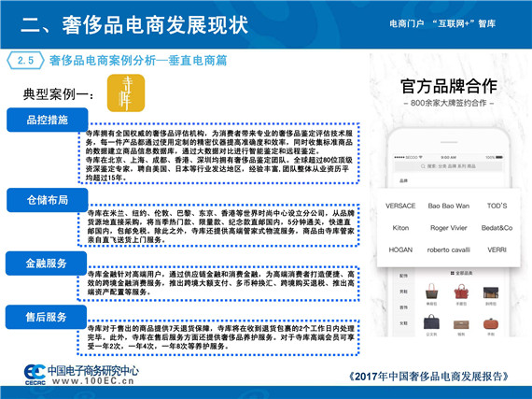This screenshot has height=399, width=532.
Task: Click the yellow 寺库 logo icon
Action: click(126, 93)
